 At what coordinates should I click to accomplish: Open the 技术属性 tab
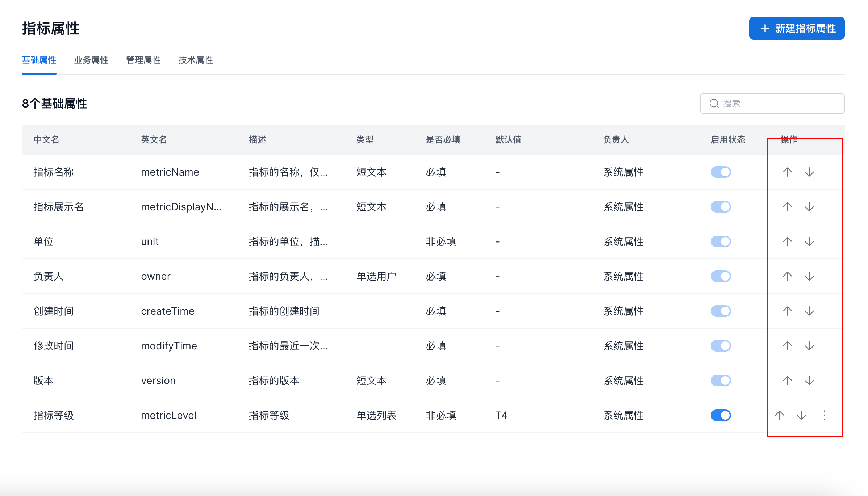tap(196, 60)
